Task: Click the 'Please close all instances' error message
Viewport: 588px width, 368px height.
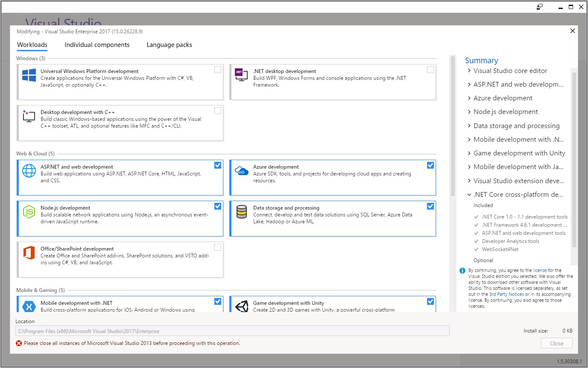Action: click(x=132, y=343)
